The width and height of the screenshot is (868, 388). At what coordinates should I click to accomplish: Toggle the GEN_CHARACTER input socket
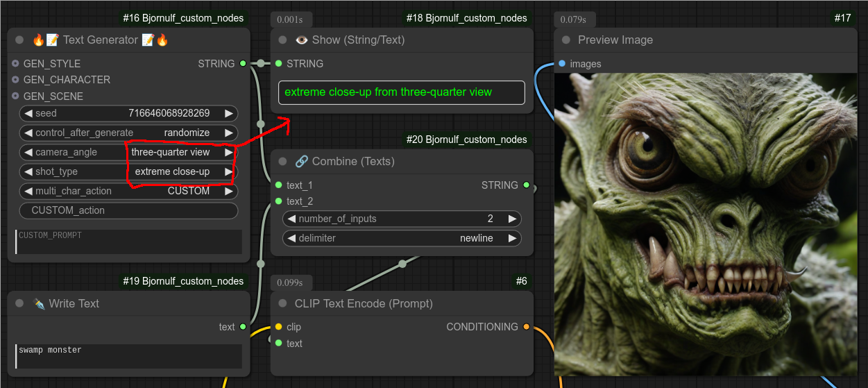(15, 80)
